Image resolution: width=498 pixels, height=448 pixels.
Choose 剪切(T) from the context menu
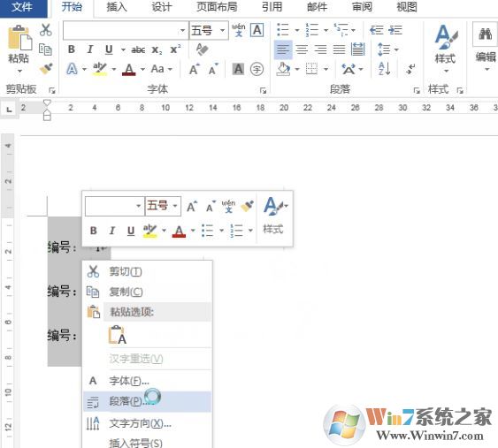[x=147, y=271]
